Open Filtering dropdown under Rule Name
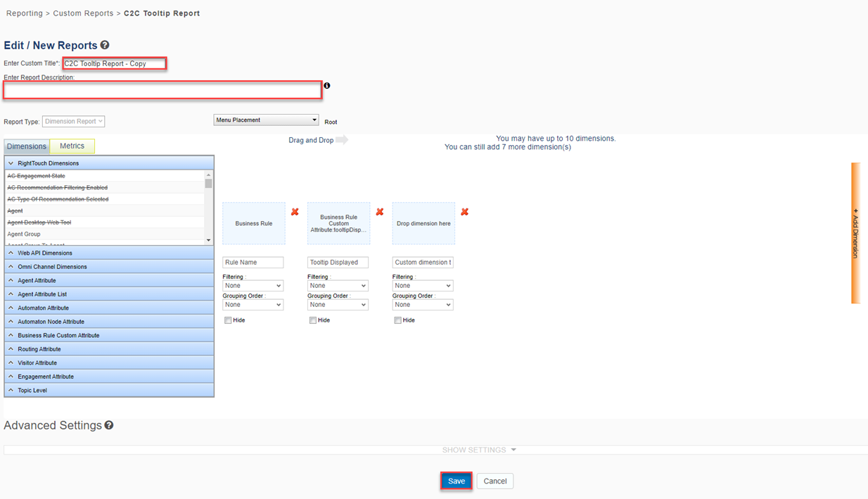868x499 pixels. coord(253,286)
